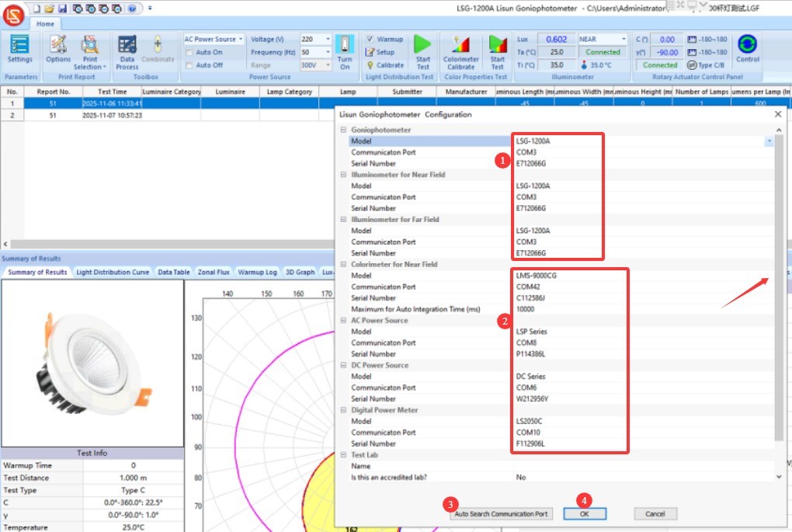Open the Goniophotometer Model dropdown arrow
This screenshot has width=792, height=532.
[769, 141]
